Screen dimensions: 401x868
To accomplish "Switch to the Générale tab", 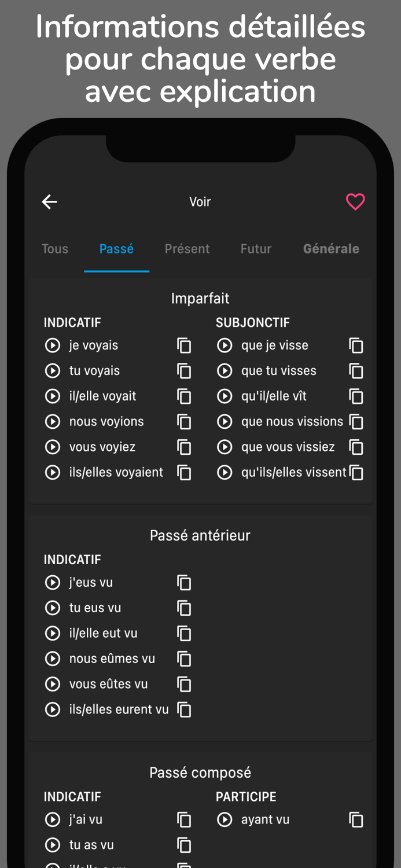I will pos(331,248).
